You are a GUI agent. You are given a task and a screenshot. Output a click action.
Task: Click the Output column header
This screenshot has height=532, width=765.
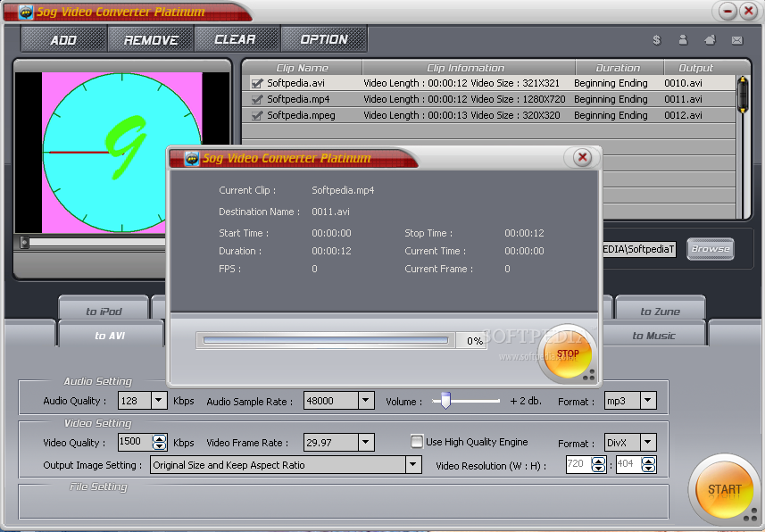(x=698, y=68)
